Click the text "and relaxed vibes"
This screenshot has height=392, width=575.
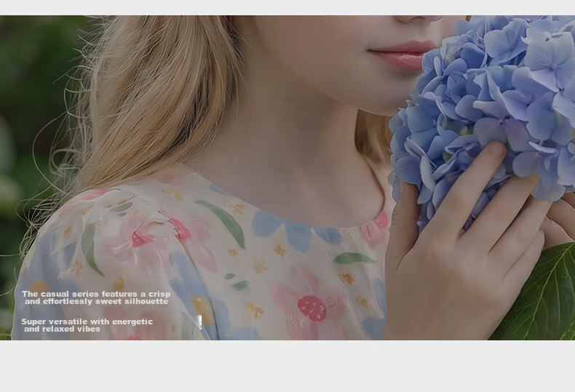pyautogui.click(x=62, y=329)
